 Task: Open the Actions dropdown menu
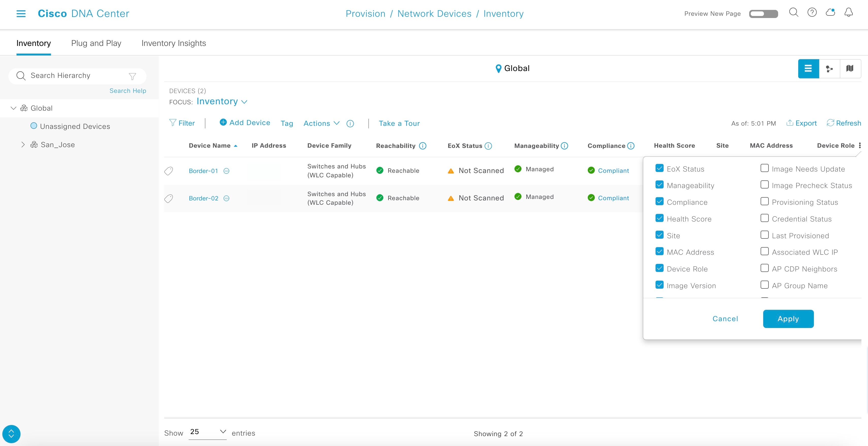pos(320,123)
